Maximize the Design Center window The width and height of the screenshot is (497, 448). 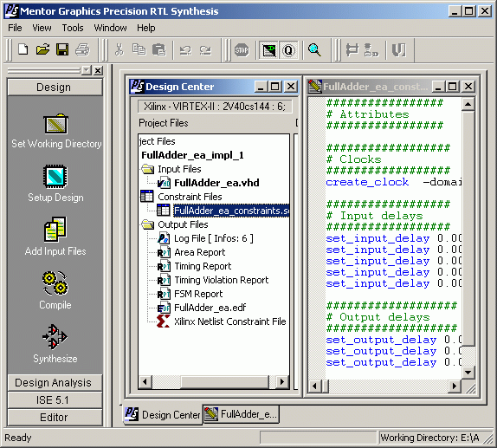pyautogui.click(x=274, y=87)
